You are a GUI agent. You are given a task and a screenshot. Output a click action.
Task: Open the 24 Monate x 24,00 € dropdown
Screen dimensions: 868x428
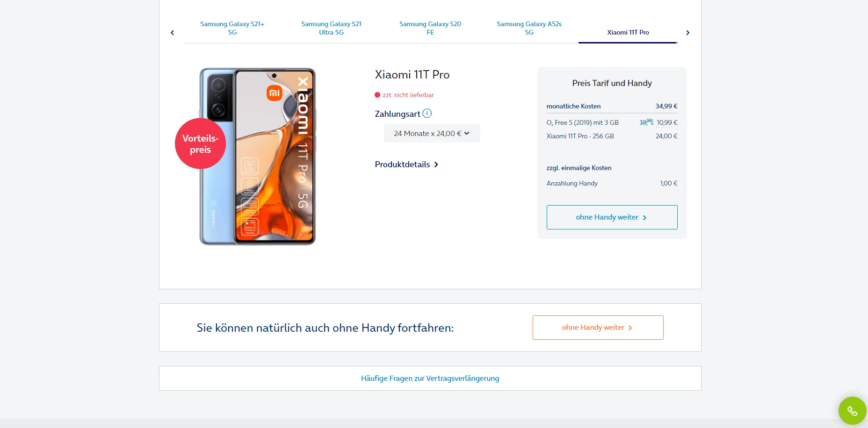point(432,133)
